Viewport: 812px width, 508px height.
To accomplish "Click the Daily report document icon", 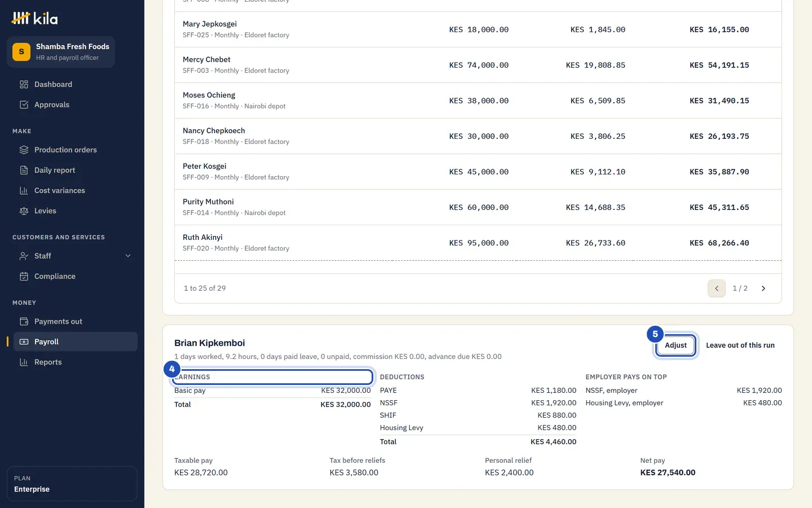I will 24,170.
